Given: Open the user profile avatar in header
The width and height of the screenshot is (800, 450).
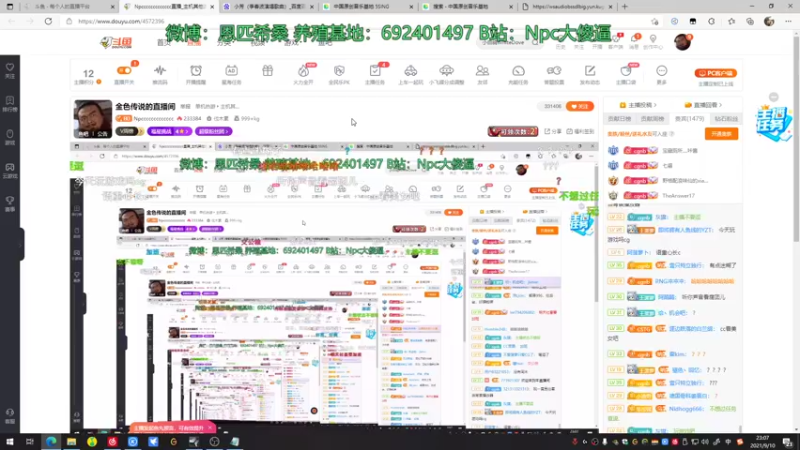Looking at the screenshot, I should point(682,42).
